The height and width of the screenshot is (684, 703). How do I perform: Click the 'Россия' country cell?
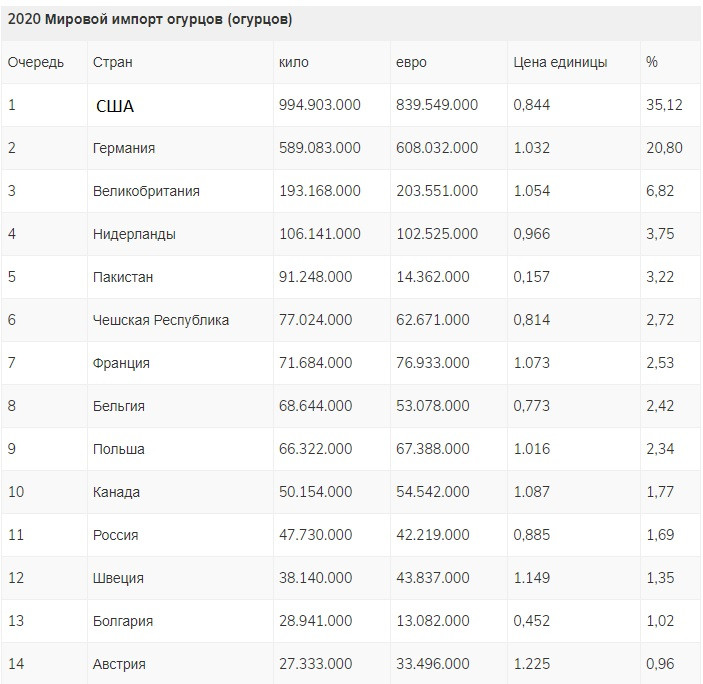(x=115, y=535)
